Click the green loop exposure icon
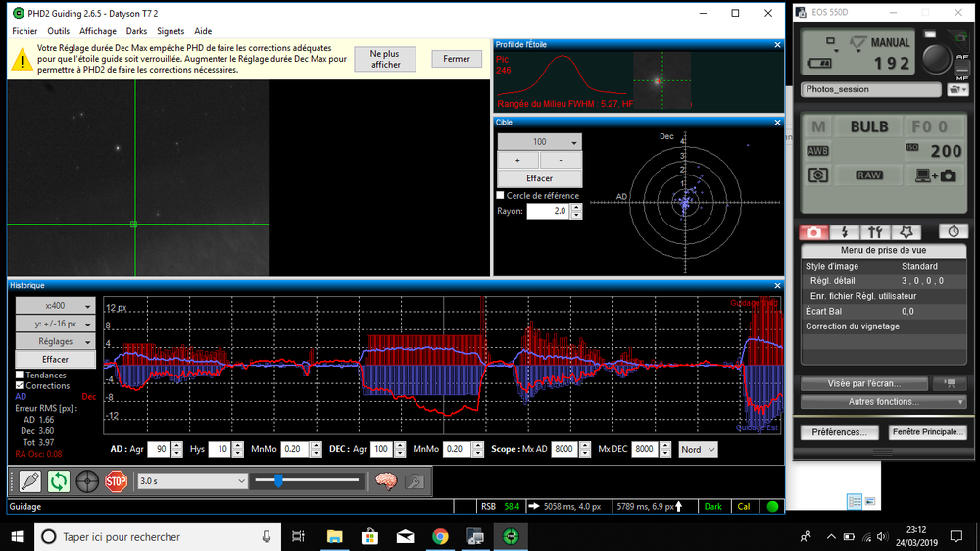 tap(59, 481)
